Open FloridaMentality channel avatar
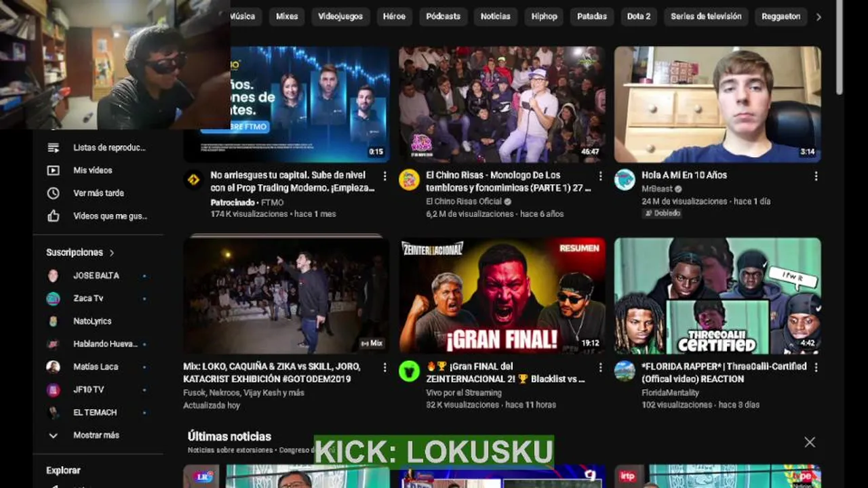This screenshot has height=488, width=868. click(x=625, y=371)
